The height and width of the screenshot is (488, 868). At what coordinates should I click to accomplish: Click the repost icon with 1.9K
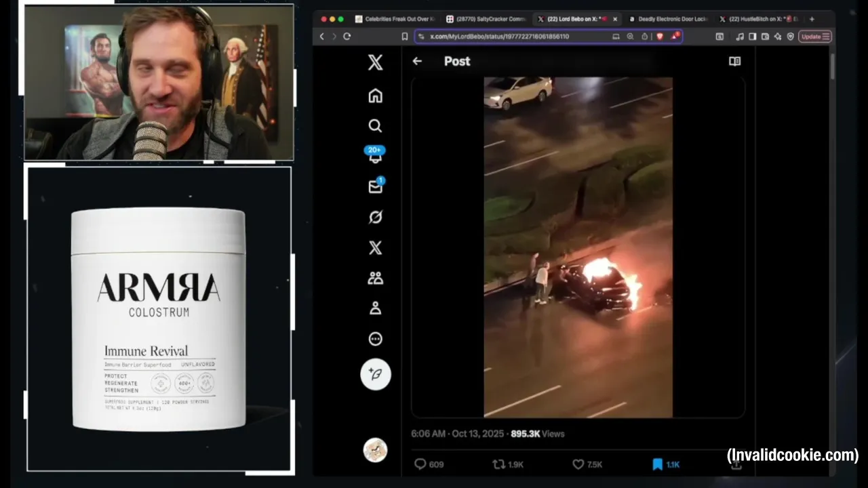click(x=498, y=464)
